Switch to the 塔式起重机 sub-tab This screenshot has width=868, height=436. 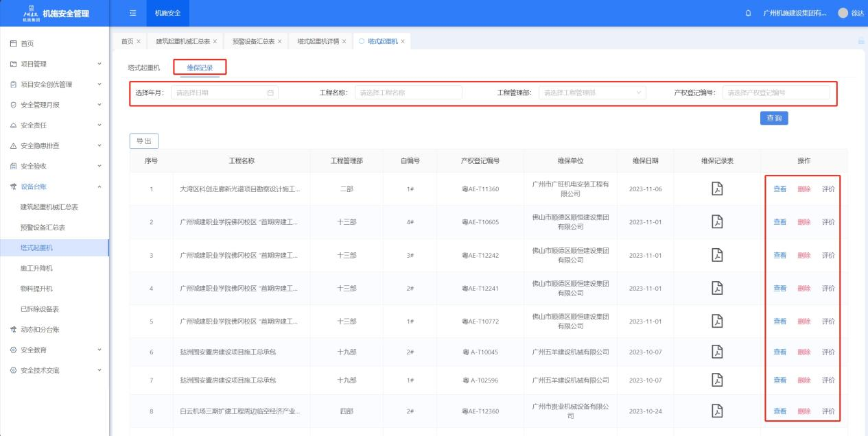click(x=144, y=67)
